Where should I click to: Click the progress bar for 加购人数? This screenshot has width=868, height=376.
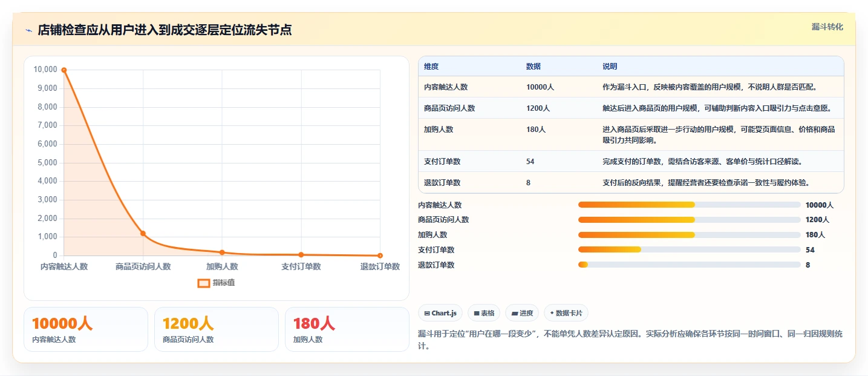pyautogui.click(x=690, y=235)
